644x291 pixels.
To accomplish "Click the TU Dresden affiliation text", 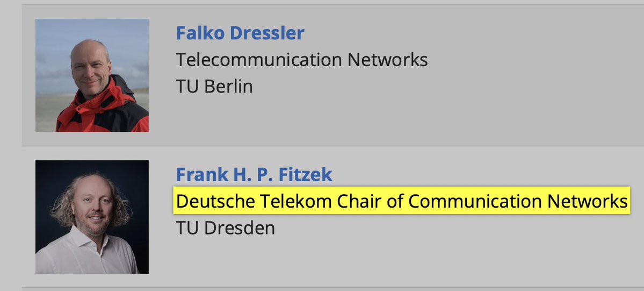I will coord(226,229).
